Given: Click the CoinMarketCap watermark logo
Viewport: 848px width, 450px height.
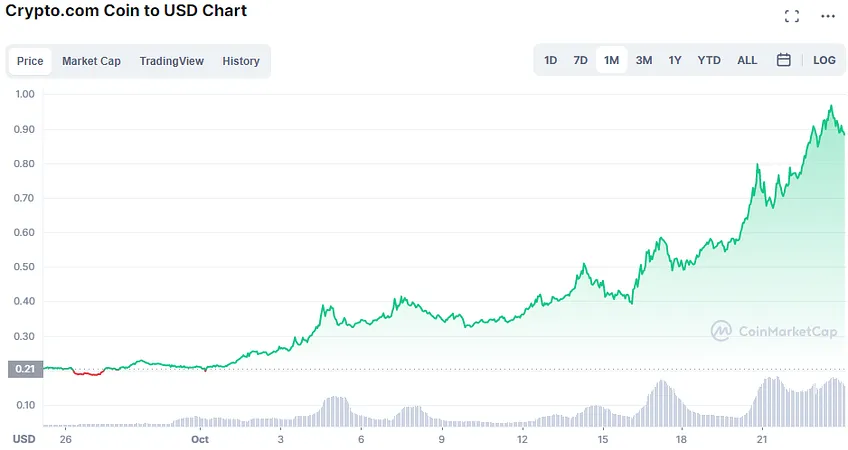Looking at the screenshot, I should click(774, 330).
